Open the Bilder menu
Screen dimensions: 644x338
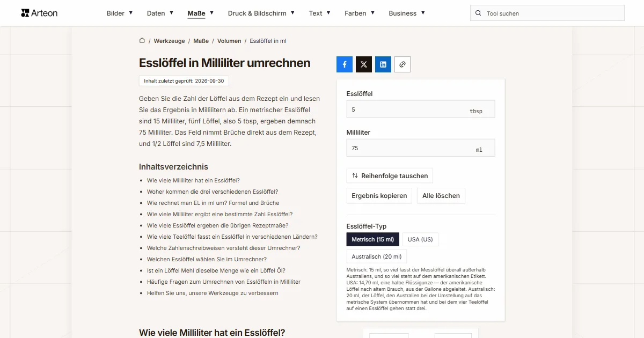120,13
